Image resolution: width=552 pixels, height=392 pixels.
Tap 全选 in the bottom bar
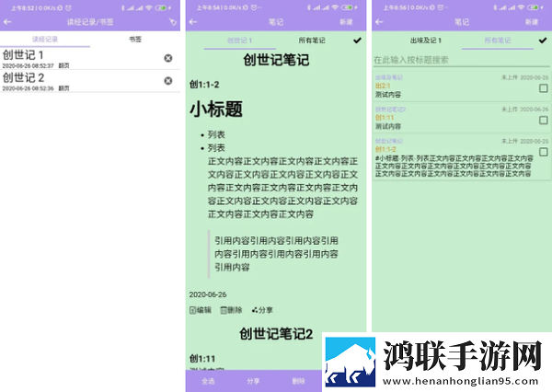(x=208, y=381)
